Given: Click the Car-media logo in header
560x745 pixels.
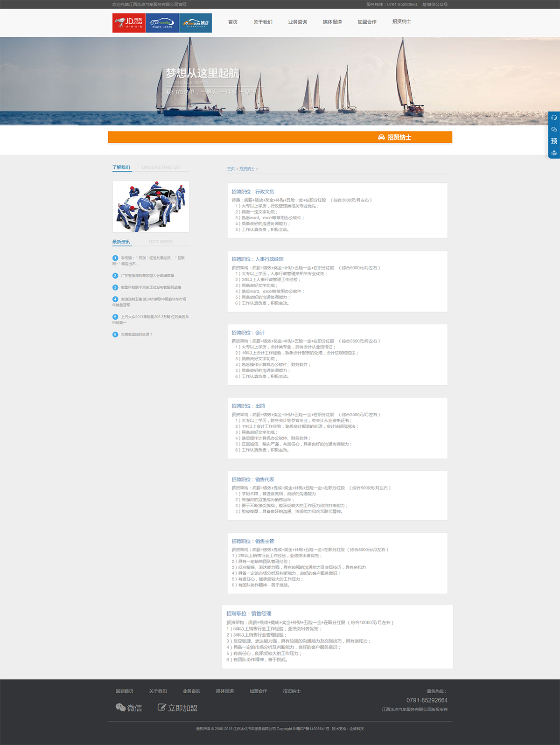Looking at the screenshot, I should tap(162, 23).
